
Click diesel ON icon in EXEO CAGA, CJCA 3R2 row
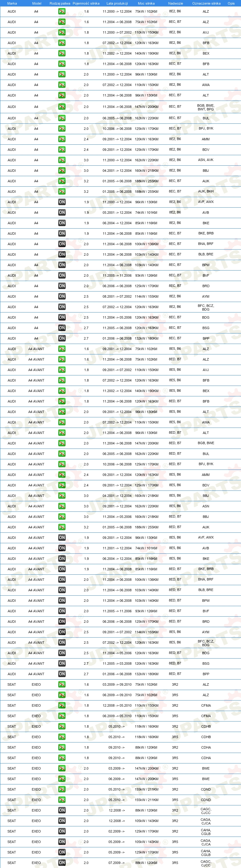62,821
